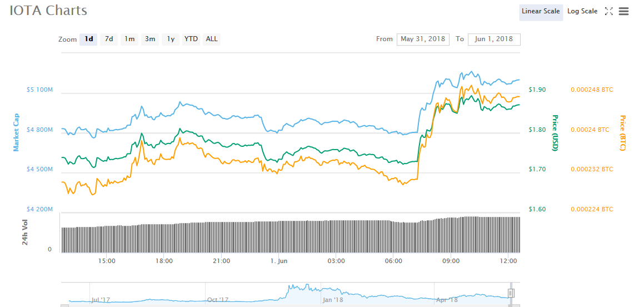Select the YTD zoom range
The width and height of the screenshot is (644, 307).
click(x=191, y=39)
